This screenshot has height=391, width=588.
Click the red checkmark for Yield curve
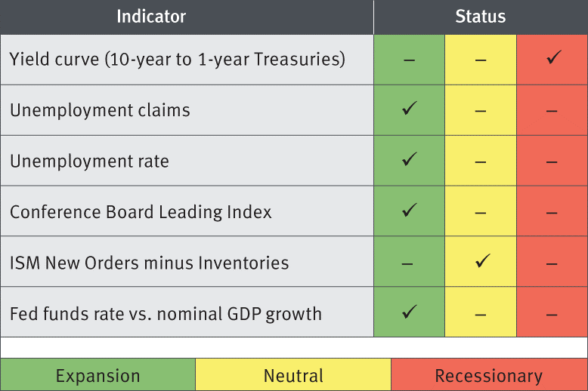click(x=552, y=58)
